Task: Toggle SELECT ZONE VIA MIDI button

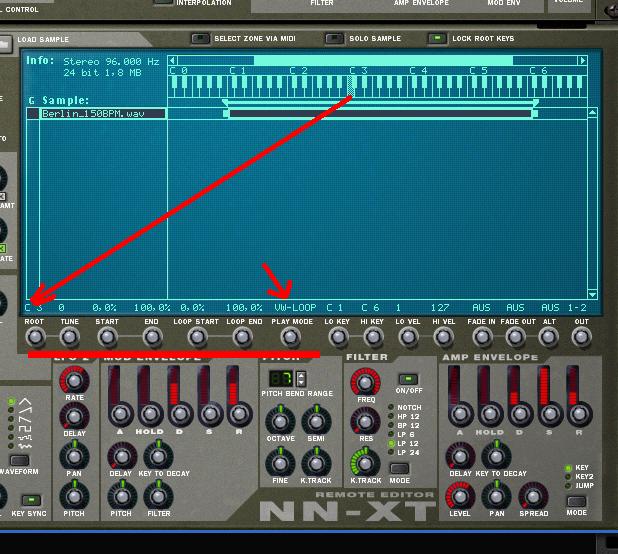Action: coord(200,39)
